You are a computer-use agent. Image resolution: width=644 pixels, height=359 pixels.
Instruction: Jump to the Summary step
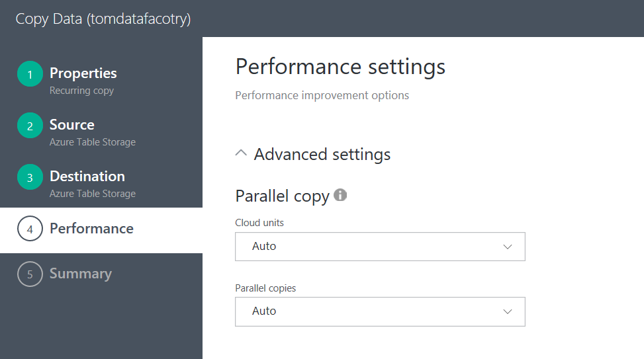[80, 274]
